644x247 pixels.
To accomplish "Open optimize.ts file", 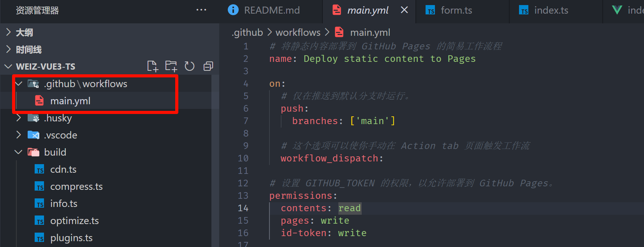I will (74, 221).
